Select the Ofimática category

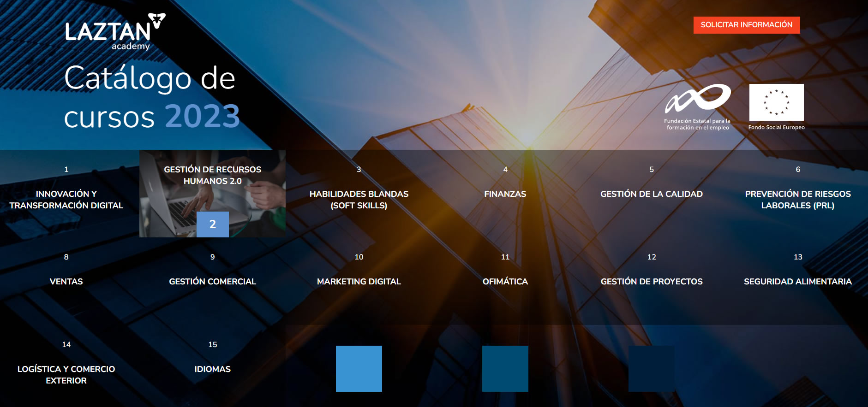click(x=505, y=282)
